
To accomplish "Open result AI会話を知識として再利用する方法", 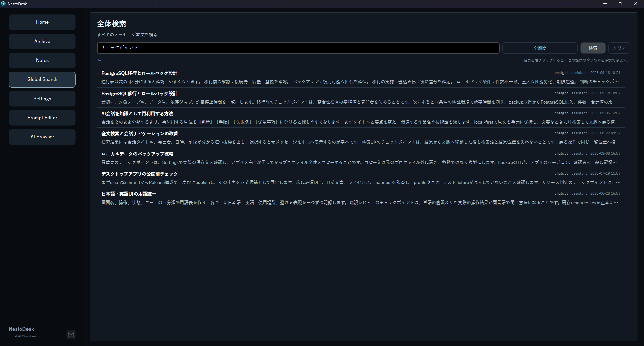I will (361, 118).
